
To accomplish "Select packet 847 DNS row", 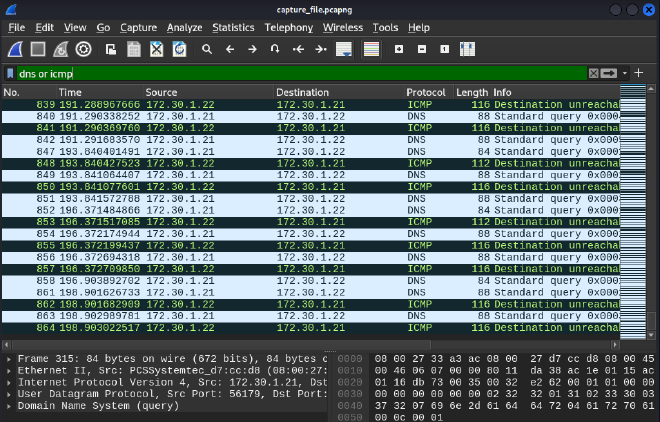I will pyautogui.click(x=311, y=151).
